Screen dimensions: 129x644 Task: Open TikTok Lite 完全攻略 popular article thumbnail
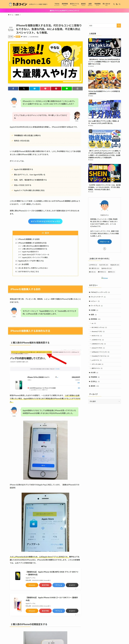pyautogui.click(x=104, y=48)
